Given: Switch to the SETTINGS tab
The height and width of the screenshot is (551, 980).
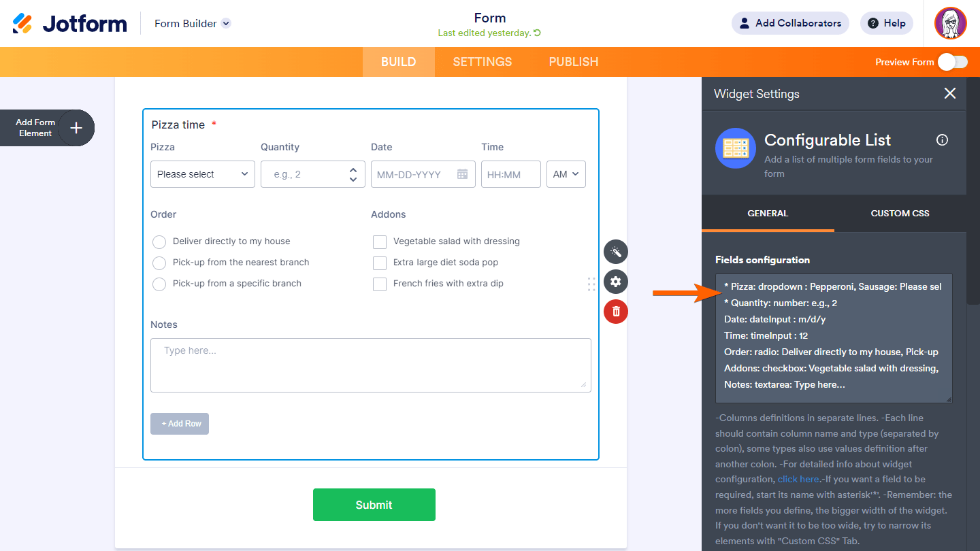Looking at the screenshot, I should tap(483, 62).
